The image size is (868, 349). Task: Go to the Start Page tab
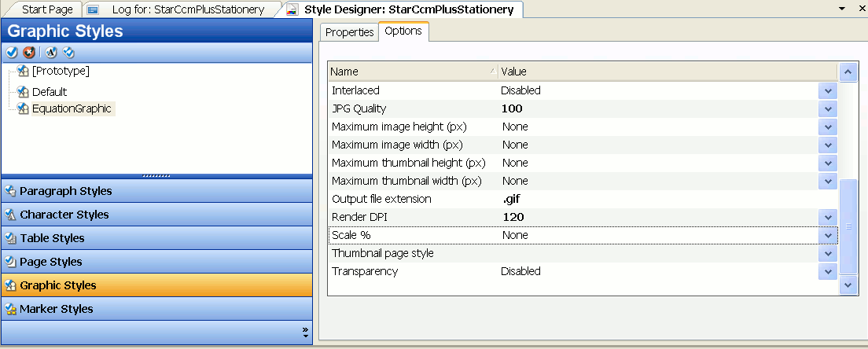point(46,9)
